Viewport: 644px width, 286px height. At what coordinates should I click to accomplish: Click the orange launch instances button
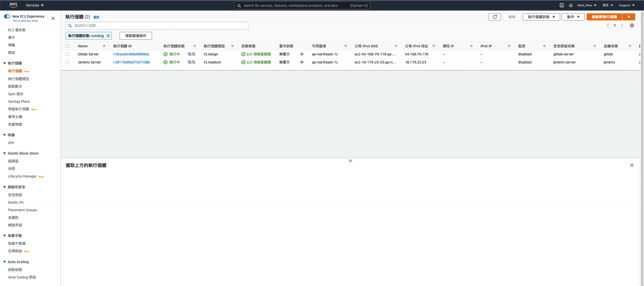click(x=604, y=17)
